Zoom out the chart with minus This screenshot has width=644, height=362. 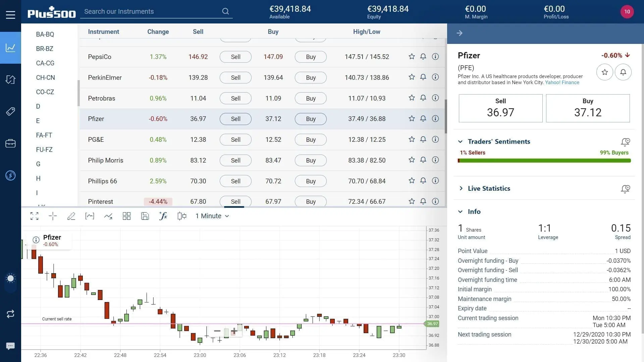pyautogui.click(x=217, y=331)
